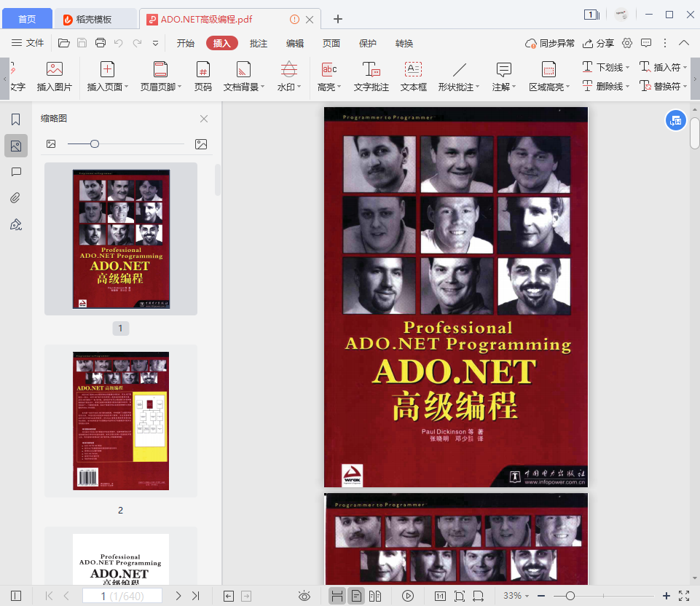
Task: Click the 分享 share button
Action: 597,43
